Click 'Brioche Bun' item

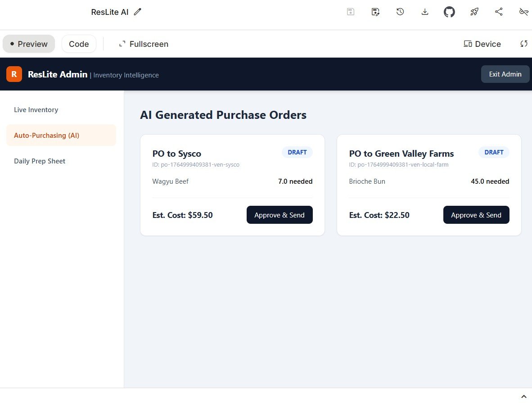point(367,181)
